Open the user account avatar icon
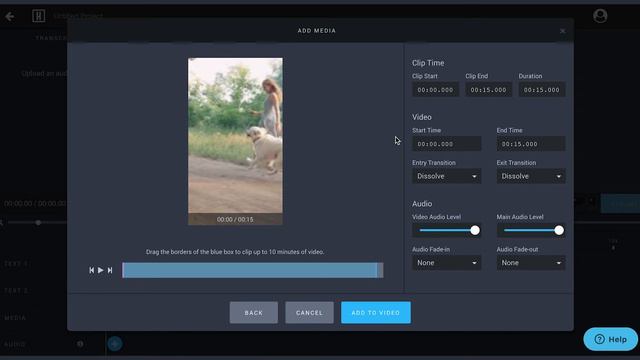Screen dimensions: 640x360 600,16
